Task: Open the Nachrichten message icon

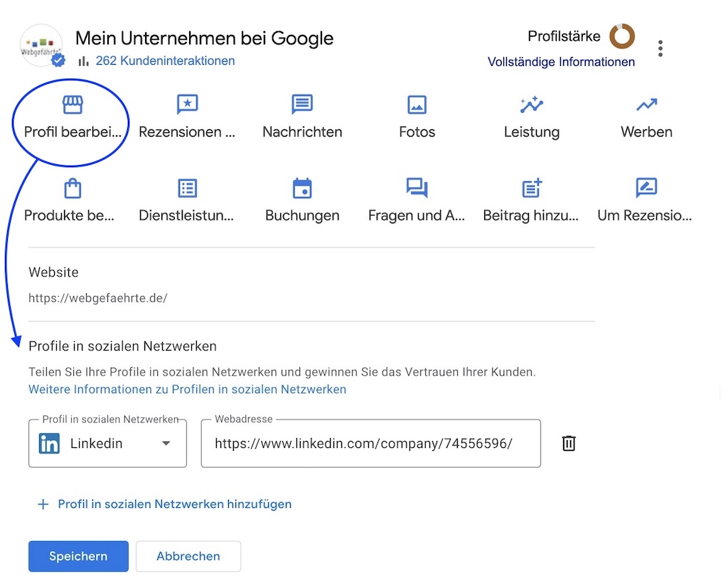Action: point(302,105)
